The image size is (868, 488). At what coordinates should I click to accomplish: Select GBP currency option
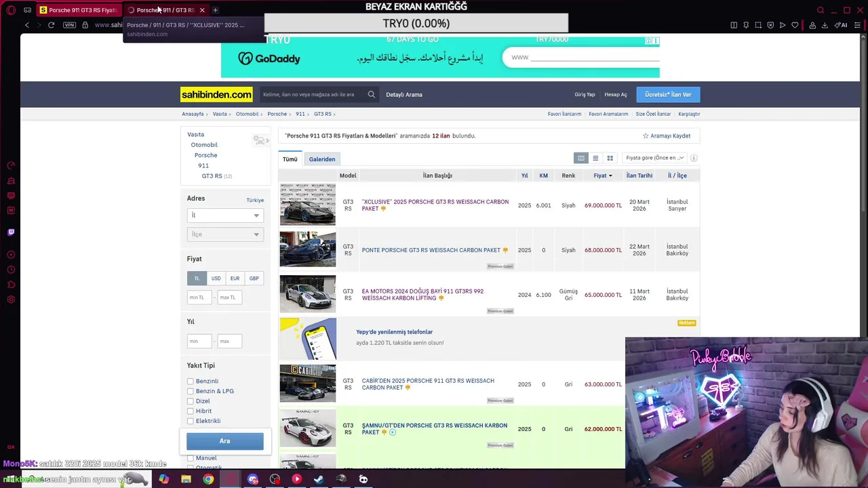tap(254, 279)
